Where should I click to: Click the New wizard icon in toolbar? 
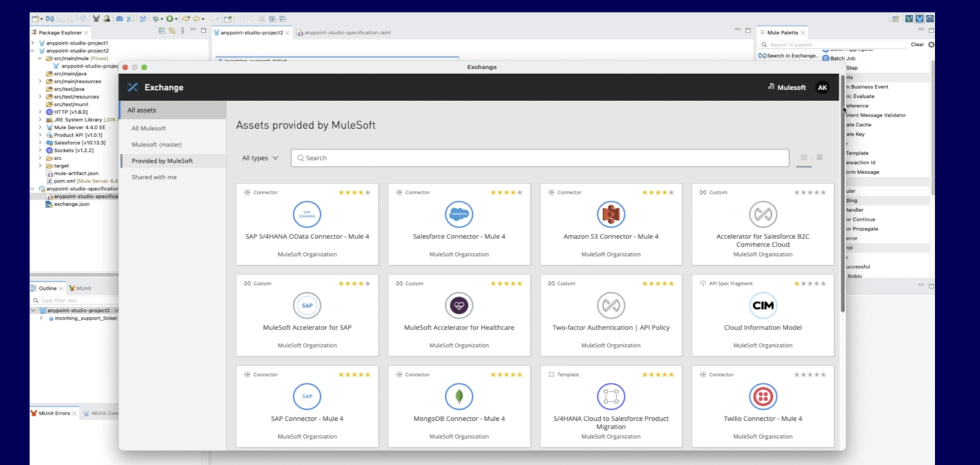pyautogui.click(x=36, y=19)
